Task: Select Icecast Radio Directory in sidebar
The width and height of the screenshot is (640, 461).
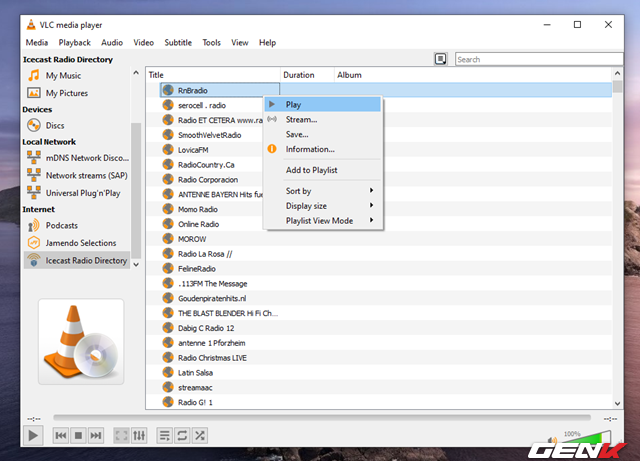Action: [x=78, y=260]
